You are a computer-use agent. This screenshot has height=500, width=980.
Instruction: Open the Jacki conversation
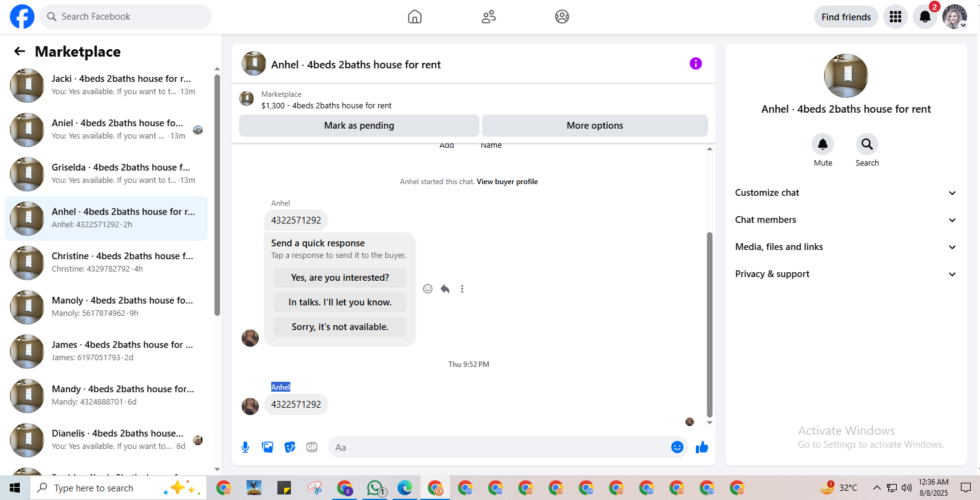[x=106, y=86]
